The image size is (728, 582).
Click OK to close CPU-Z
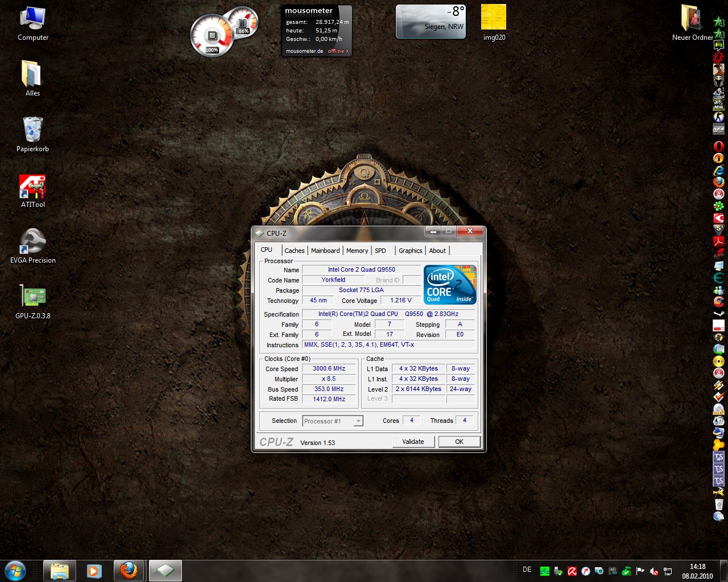(460, 442)
